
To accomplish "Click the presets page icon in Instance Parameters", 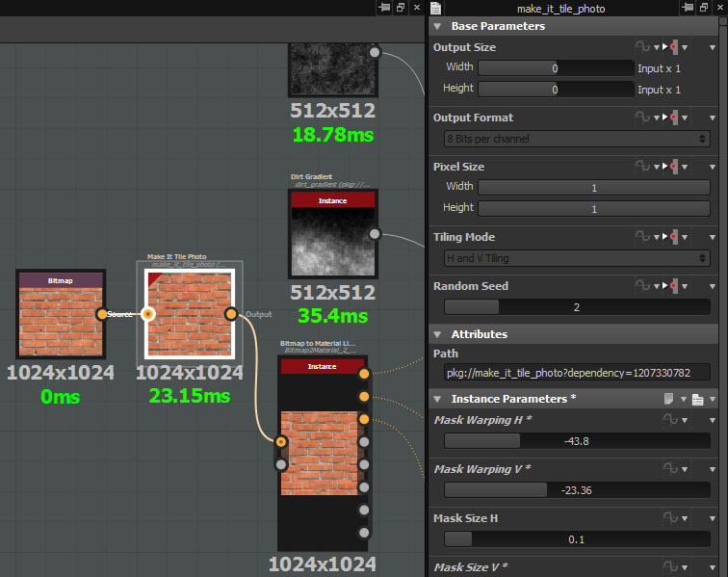I will (x=668, y=399).
